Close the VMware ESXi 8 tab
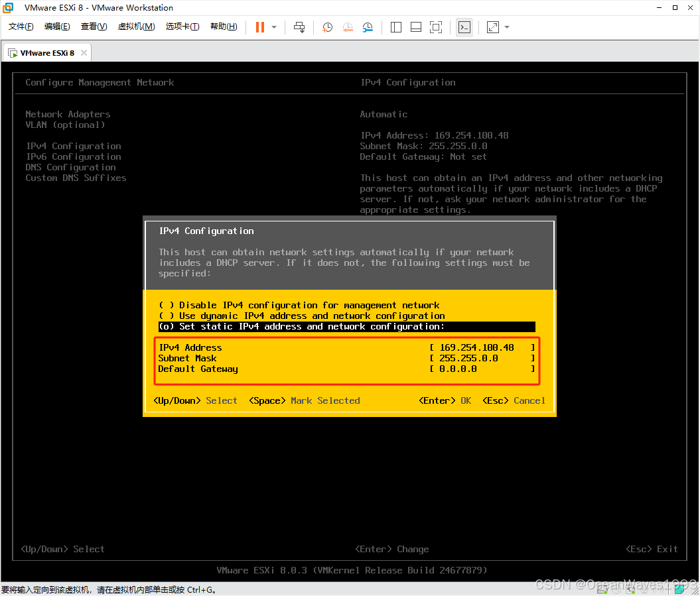This screenshot has height=596, width=700. coord(84,52)
